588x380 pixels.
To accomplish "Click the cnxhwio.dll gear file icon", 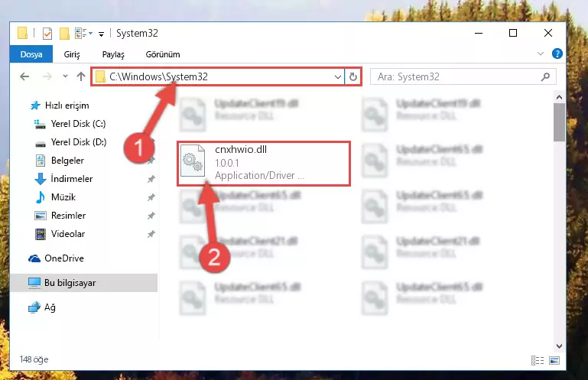I will tap(193, 161).
